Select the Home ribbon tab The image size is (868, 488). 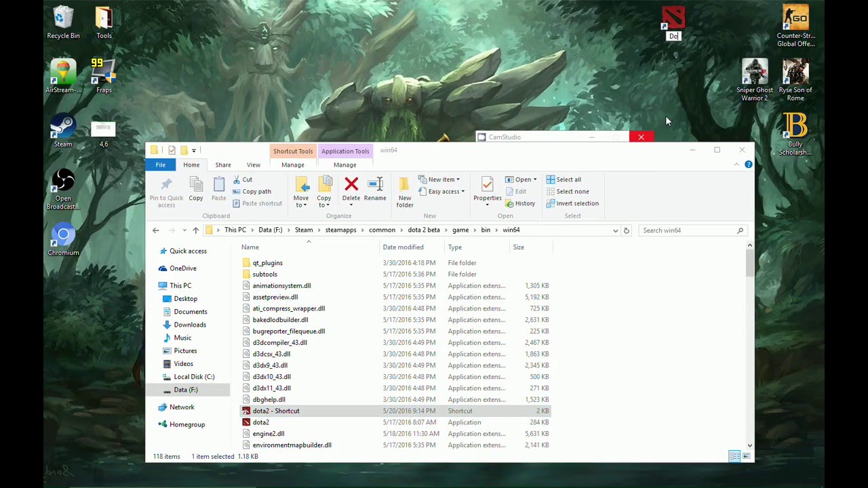191,165
